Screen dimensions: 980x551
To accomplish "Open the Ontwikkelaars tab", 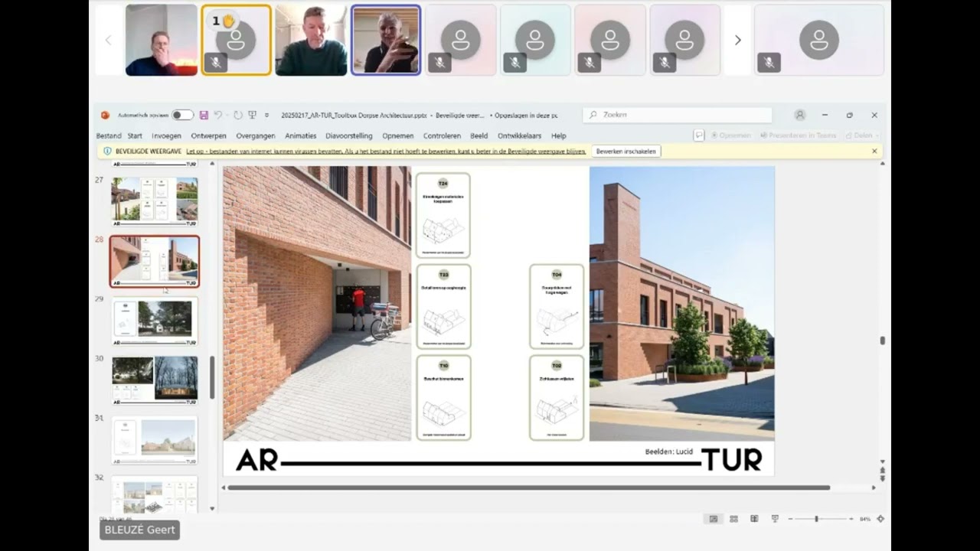I will point(519,135).
